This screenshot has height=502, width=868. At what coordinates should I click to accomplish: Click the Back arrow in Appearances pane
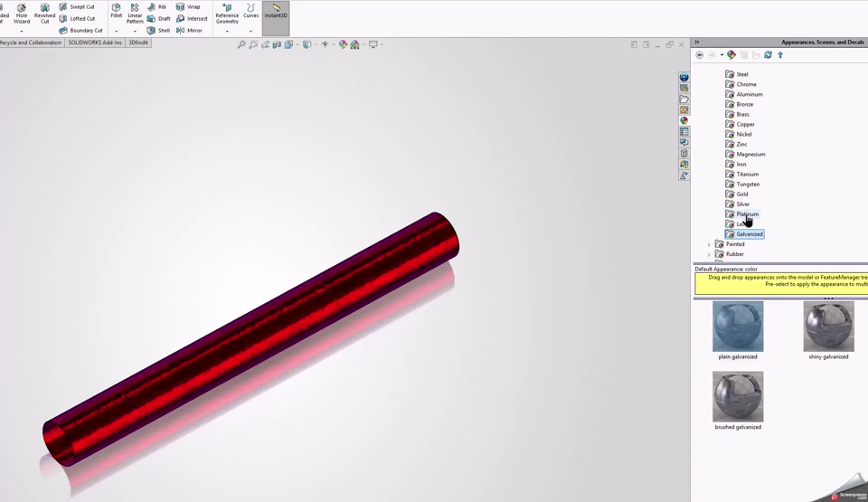[x=700, y=55]
